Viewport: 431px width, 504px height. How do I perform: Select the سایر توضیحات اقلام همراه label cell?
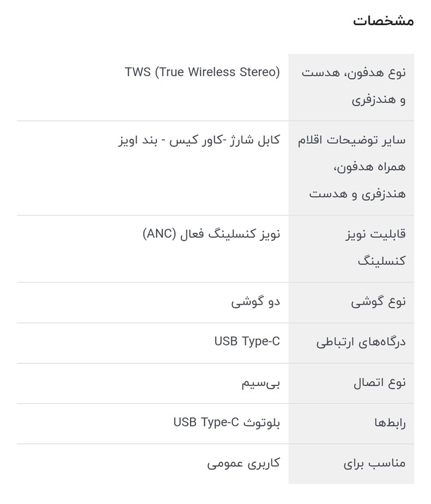click(x=354, y=167)
